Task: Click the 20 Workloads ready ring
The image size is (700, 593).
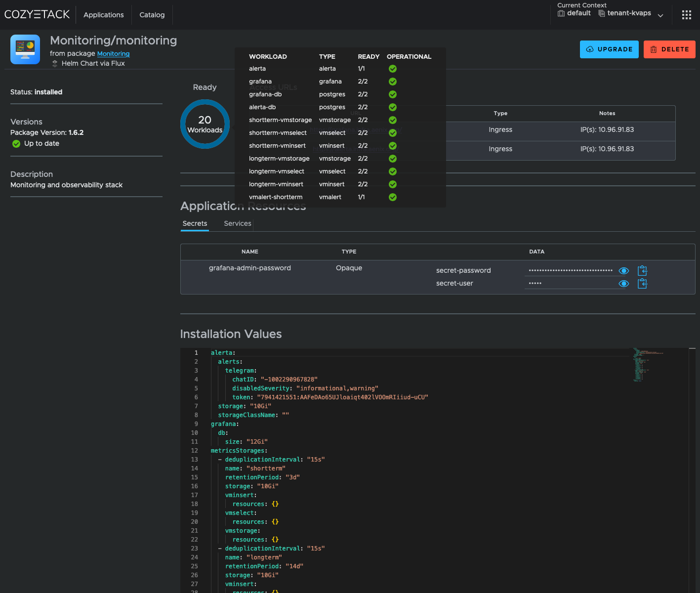Action: tap(205, 124)
